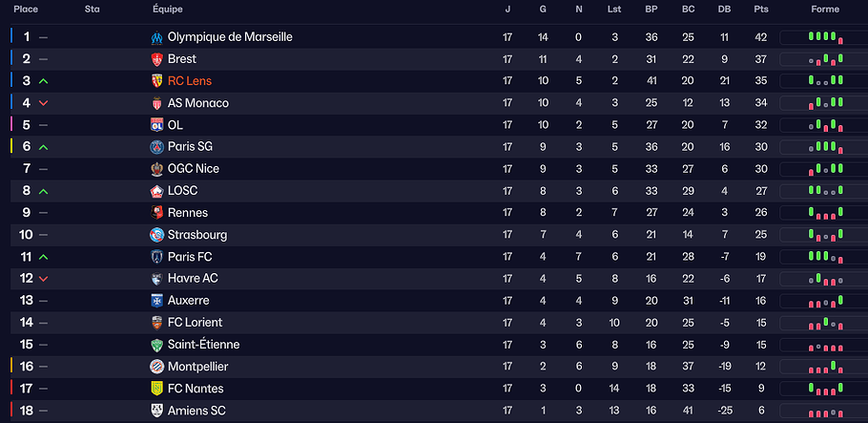Click the AS Monaco club crest
The image size is (868, 423).
pos(157,103)
